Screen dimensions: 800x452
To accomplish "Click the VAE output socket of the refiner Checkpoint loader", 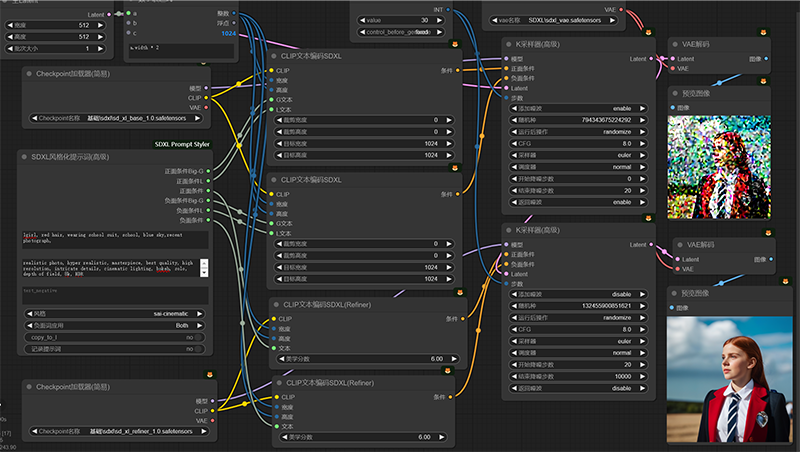I will click(x=213, y=421).
